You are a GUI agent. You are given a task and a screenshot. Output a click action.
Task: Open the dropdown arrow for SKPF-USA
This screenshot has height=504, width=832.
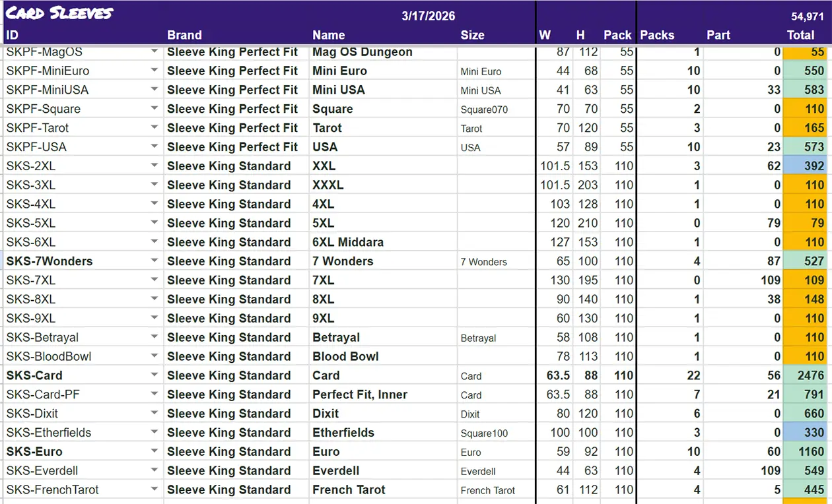[x=155, y=146]
